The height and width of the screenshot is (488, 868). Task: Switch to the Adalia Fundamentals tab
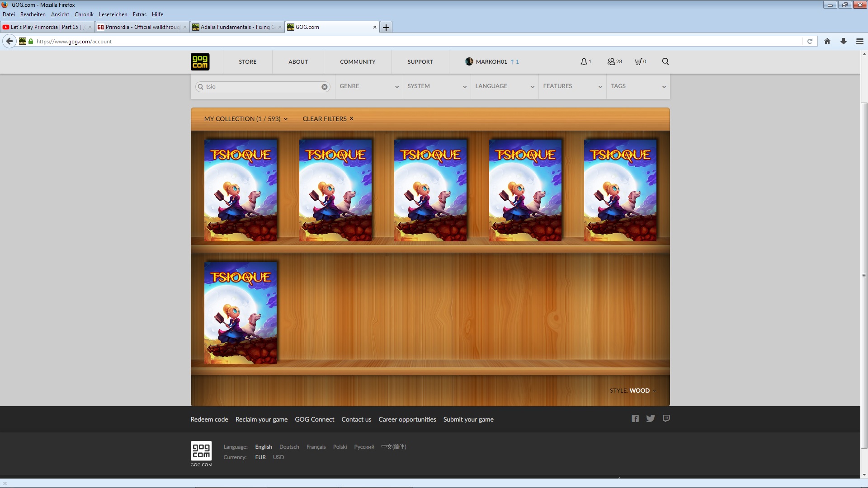237,27
